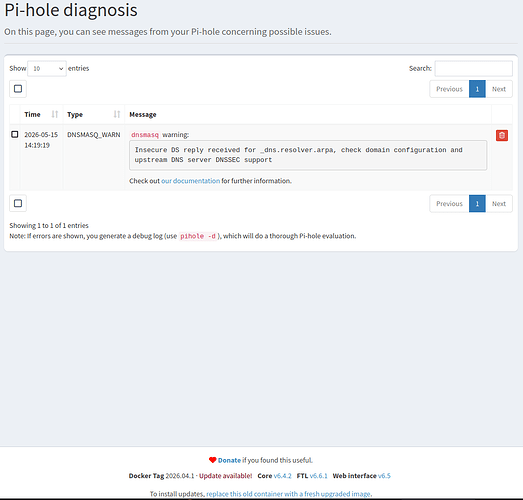Screen dimensions: 523x500
Task: Sort table by Time column arrows
Action: tap(55, 114)
